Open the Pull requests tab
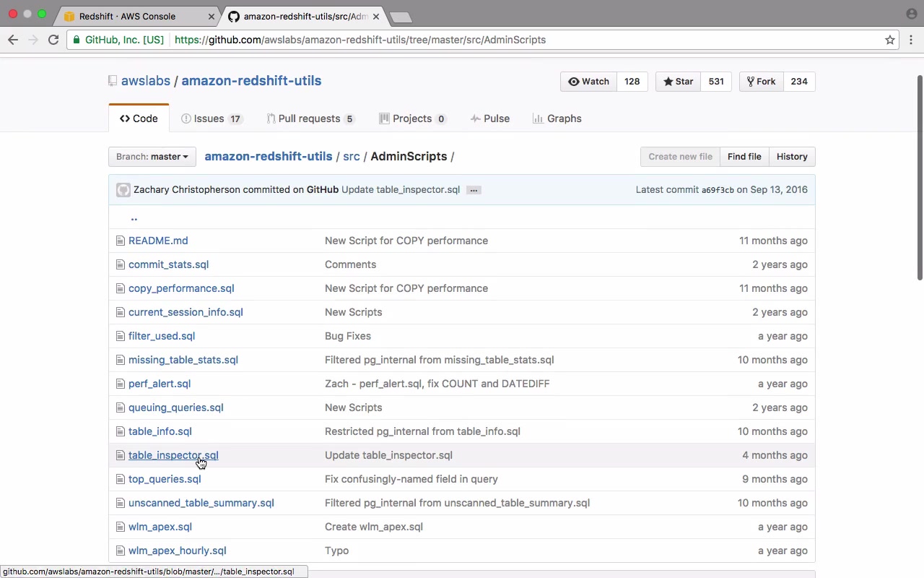Viewport: 924px width, 578px height. pyautogui.click(x=310, y=118)
